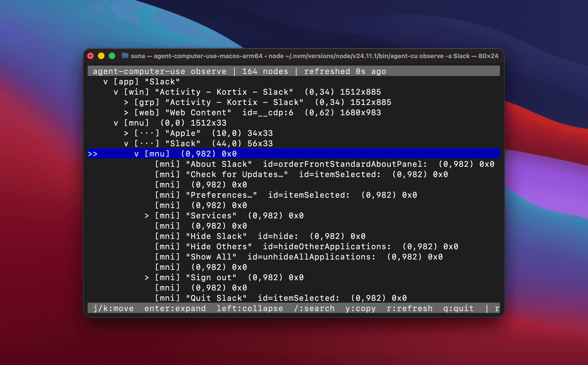Zoom the terminal with the green button
Image resolution: width=588 pixels, height=365 pixels.
[x=112, y=56]
